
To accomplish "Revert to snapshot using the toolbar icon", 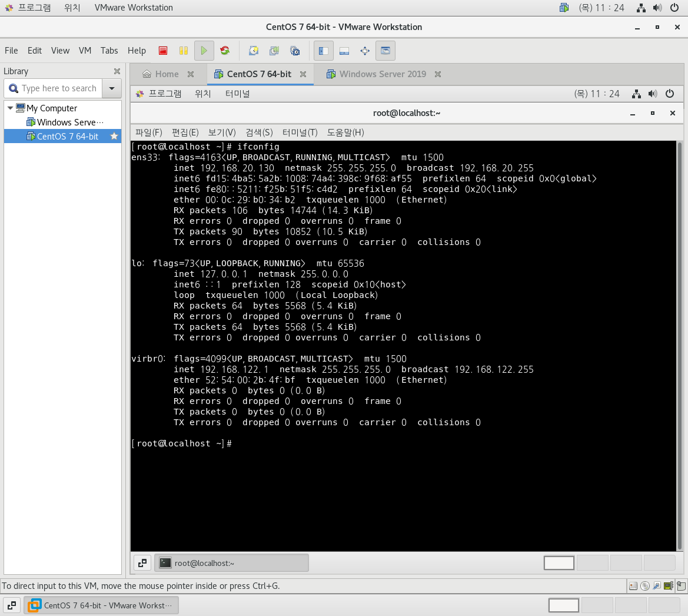I will click(x=274, y=51).
